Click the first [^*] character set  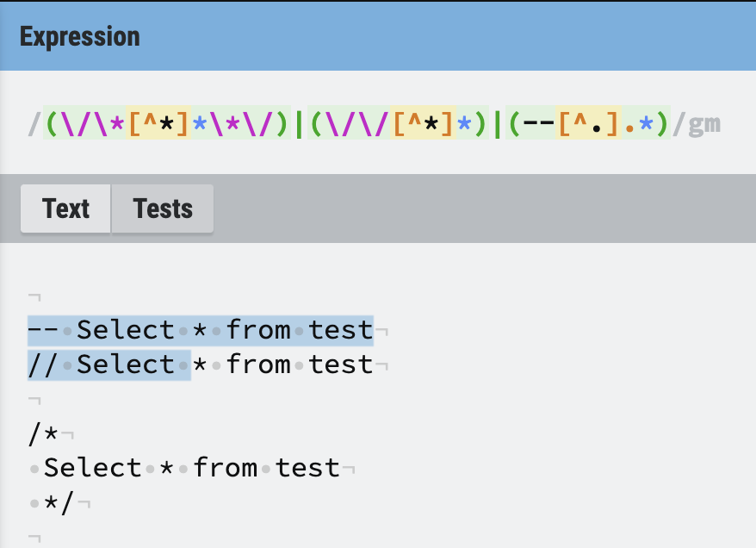(158, 123)
